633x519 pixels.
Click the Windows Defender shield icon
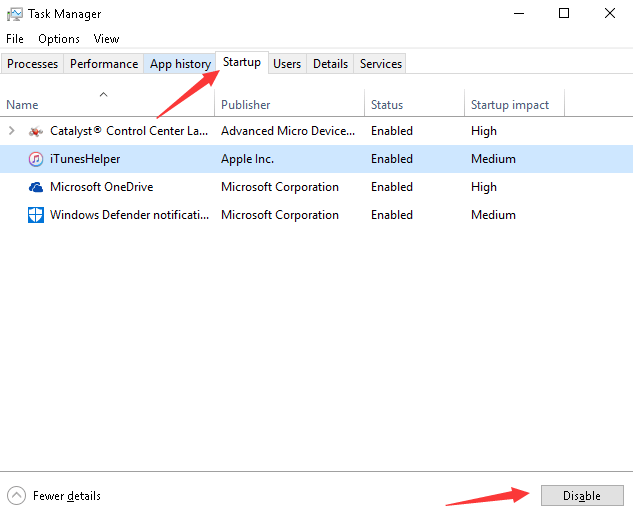click(x=36, y=215)
